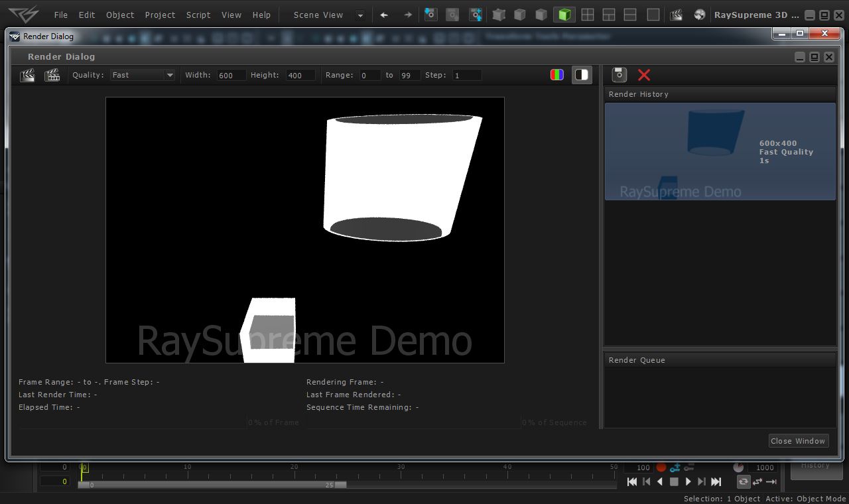Step to previous frame
This screenshot has height=504, width=849.
647,482
